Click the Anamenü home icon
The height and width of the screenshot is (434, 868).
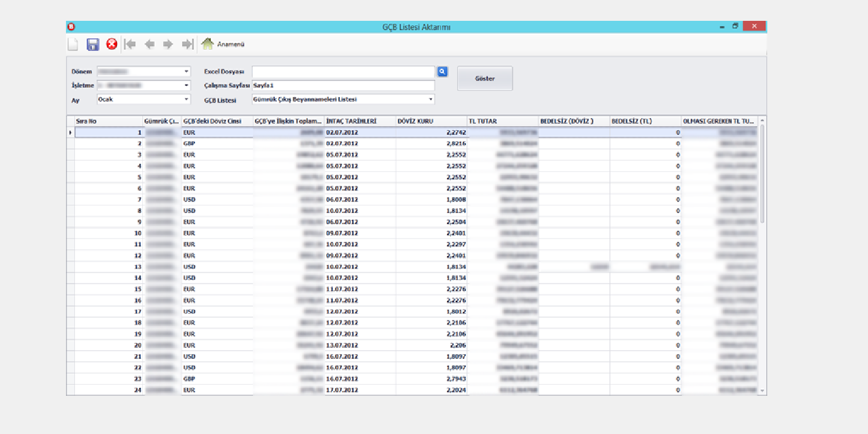(207, 44)
